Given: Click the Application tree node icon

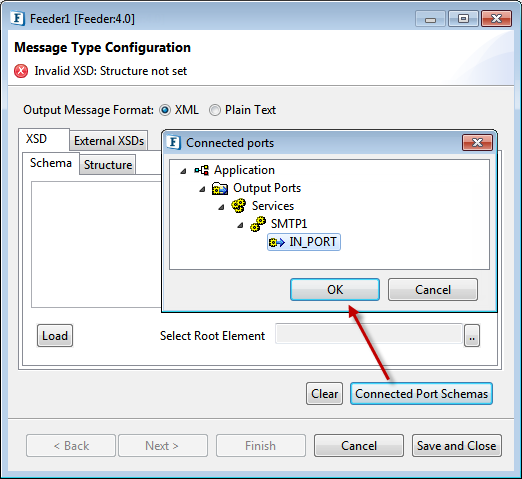Looking at the screenshot, I should pyautogui.click(x=202, y=170).
